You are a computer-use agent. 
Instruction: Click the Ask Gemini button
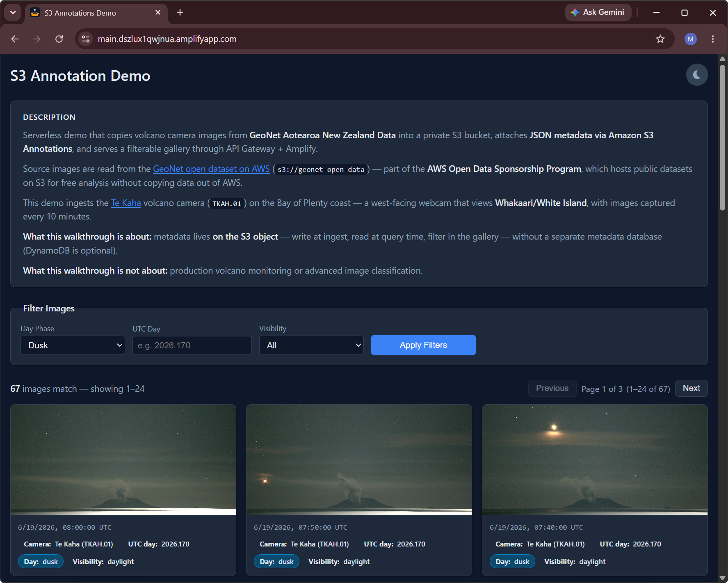pyautogui.click(x=598, y=12)
